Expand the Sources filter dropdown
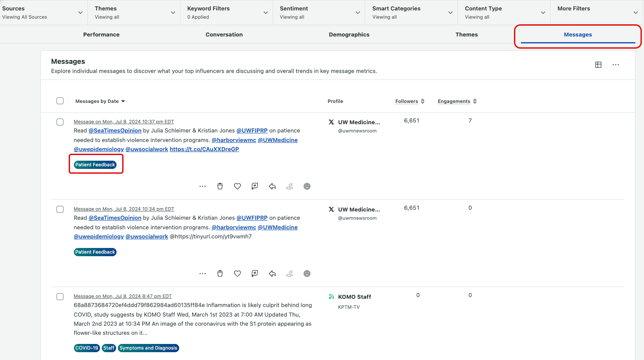 pos(43,13)
